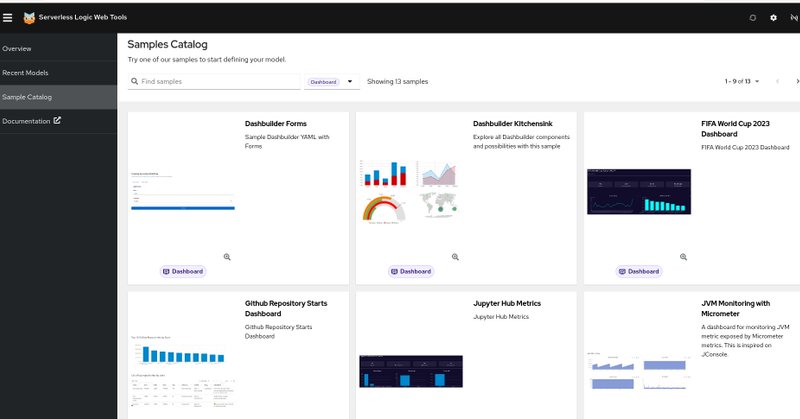Open the FIFA World Cup 2023 Dashboard thumbnail
This screenshot has height=419, width=800.
click(x=639, y=191)
